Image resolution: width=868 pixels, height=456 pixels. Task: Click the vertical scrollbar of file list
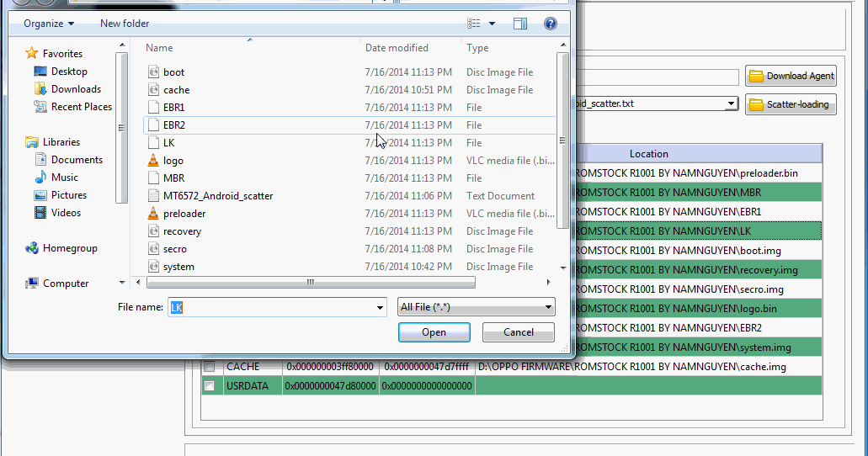pos(562,140)
